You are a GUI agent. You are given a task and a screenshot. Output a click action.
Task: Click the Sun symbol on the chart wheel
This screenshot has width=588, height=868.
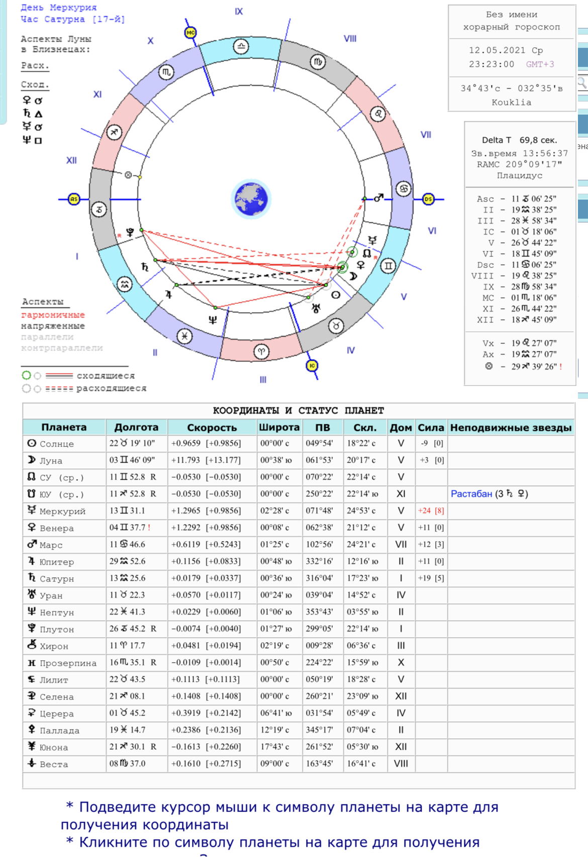(336, 295)
